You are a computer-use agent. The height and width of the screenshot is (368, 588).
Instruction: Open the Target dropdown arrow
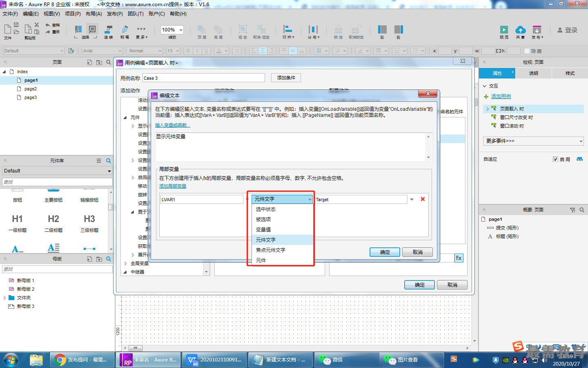tap(412, 200)
